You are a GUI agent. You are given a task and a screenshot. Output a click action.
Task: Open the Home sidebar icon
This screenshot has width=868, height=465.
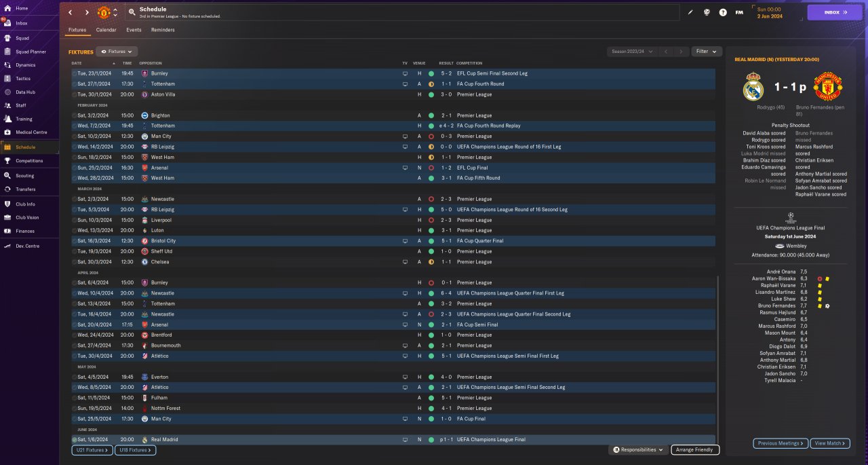pyautogui.click(x=7, y=8)
